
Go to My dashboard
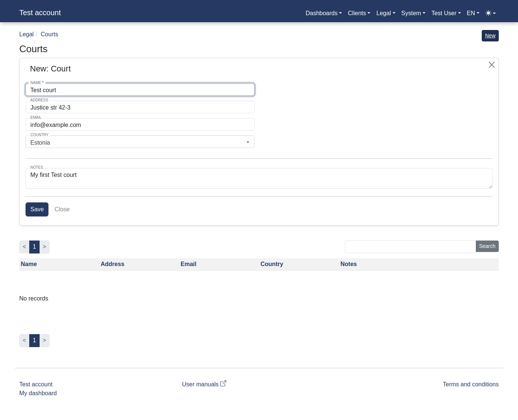(x=38, y=393)
